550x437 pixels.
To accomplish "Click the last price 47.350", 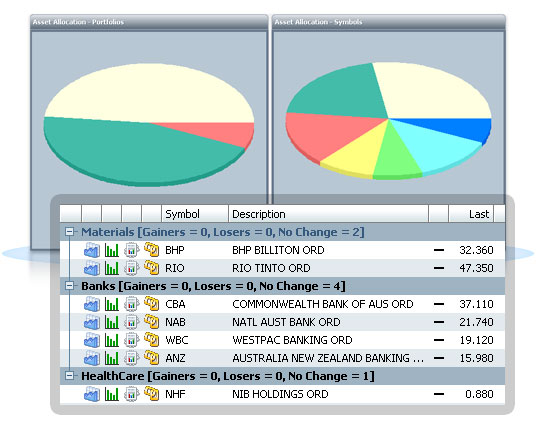I will click(476, 268).
